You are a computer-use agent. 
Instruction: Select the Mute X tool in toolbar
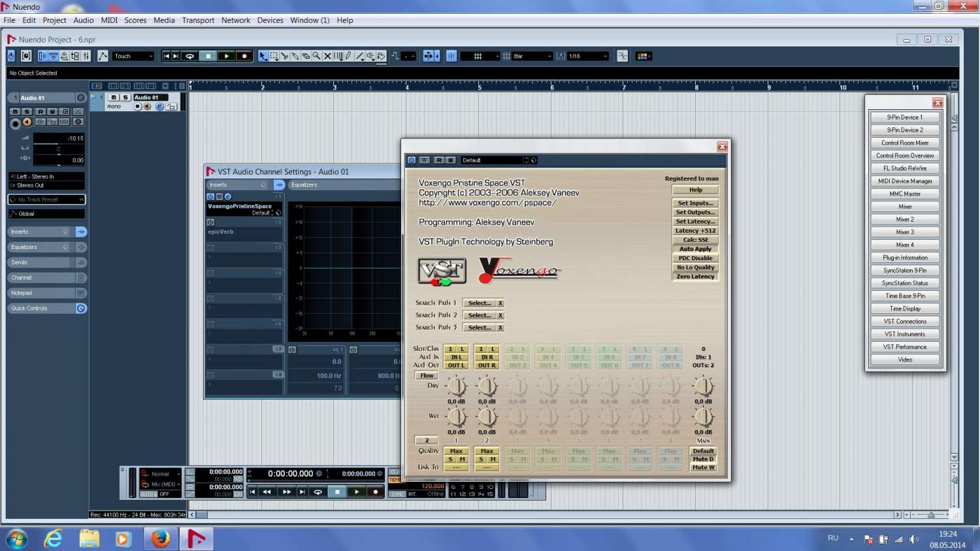click(x=327, y=56)
